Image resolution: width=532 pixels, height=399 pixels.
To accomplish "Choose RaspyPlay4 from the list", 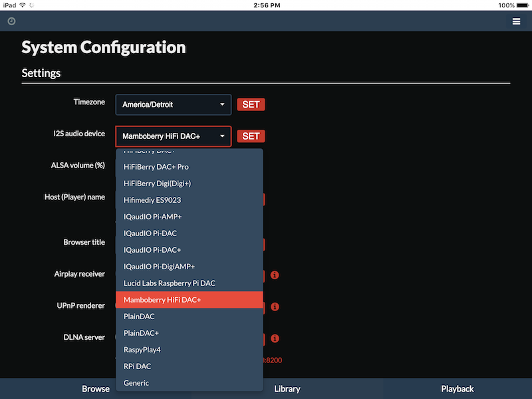I will 190,350.
